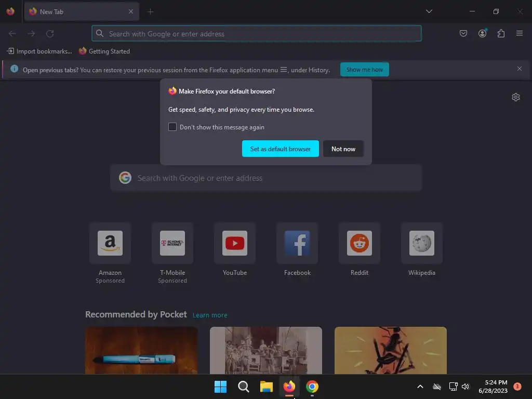Open the Windows Start menu

220,387
